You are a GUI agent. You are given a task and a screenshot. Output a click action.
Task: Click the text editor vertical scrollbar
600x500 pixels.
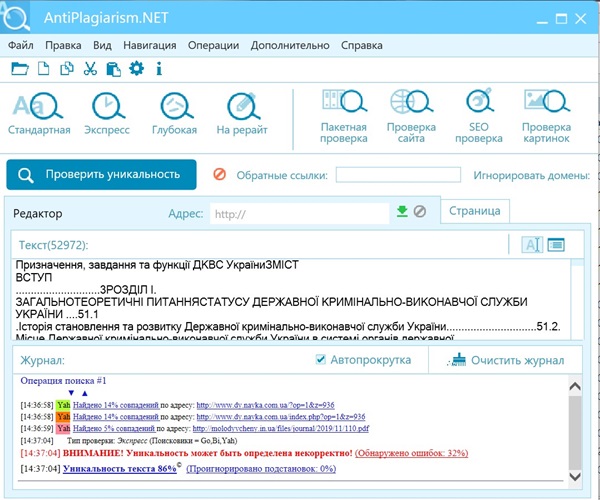(577, 299)
